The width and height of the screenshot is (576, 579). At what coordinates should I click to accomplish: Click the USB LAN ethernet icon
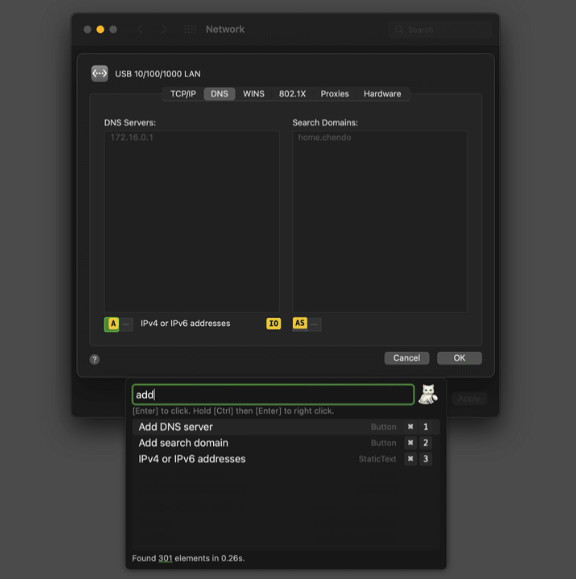(x=99, y=73)
